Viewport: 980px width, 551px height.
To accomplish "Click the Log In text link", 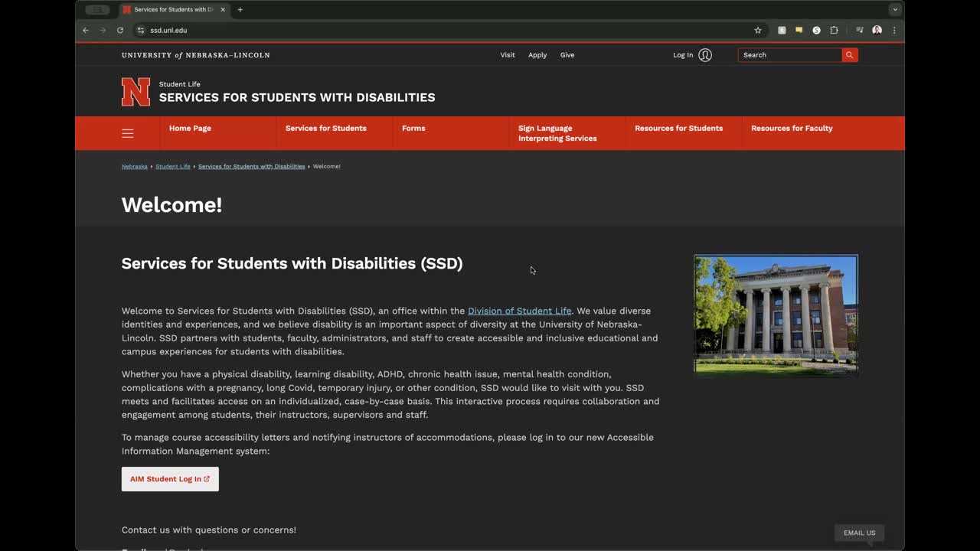I will (683, 55).
